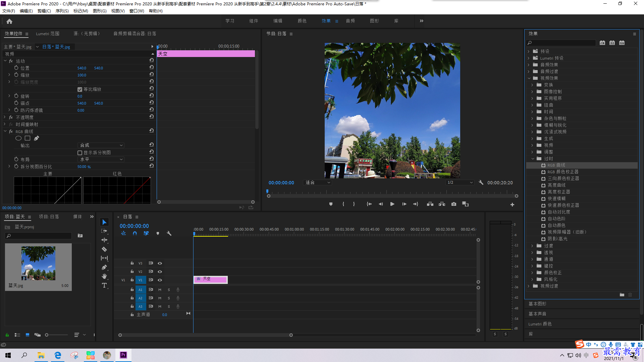Collapse 运动 effect group
This screenshot has width=644, height=362.
point(5,61)
